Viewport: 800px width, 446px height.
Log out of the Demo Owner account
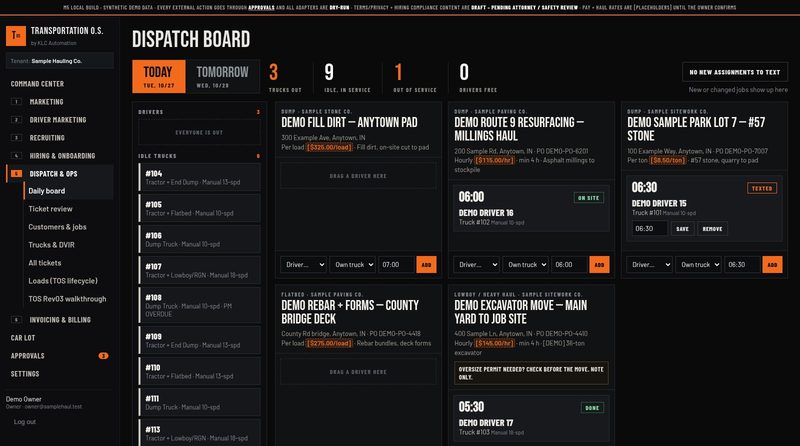pyautogui.click(x=24, y=422)
